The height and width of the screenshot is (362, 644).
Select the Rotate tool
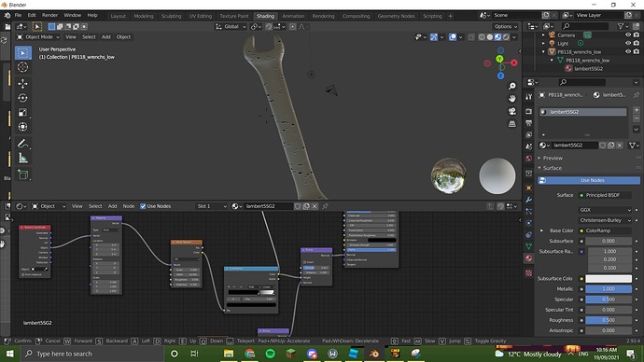click(22, 98)
